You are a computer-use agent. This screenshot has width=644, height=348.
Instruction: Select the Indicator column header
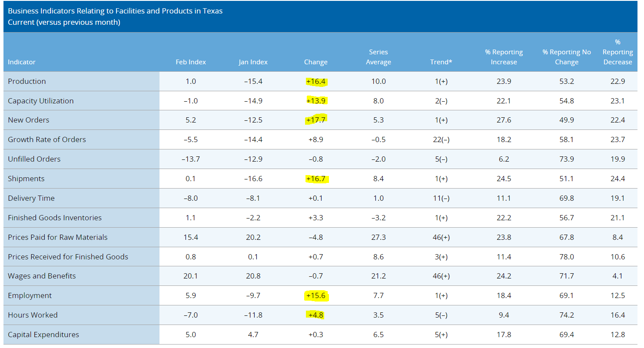click(22, 62)
